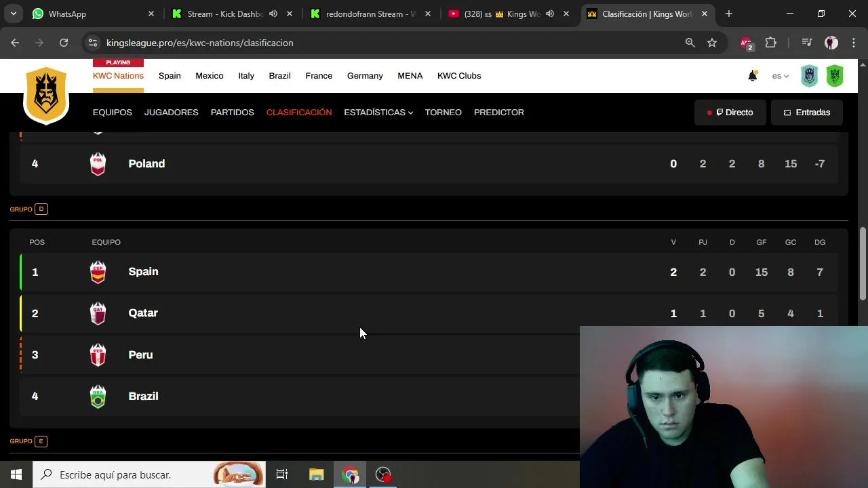Open OBS Studio from taskbar
The height and width of the screenshot is (488, 868).
pyautogui.click(x=384, y=474)
